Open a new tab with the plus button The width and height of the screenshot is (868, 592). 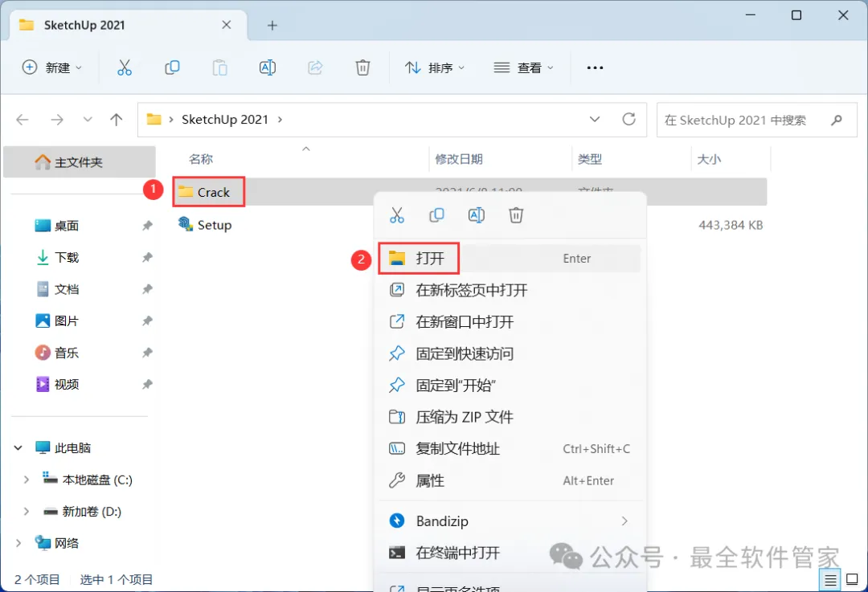pos(272,25)
